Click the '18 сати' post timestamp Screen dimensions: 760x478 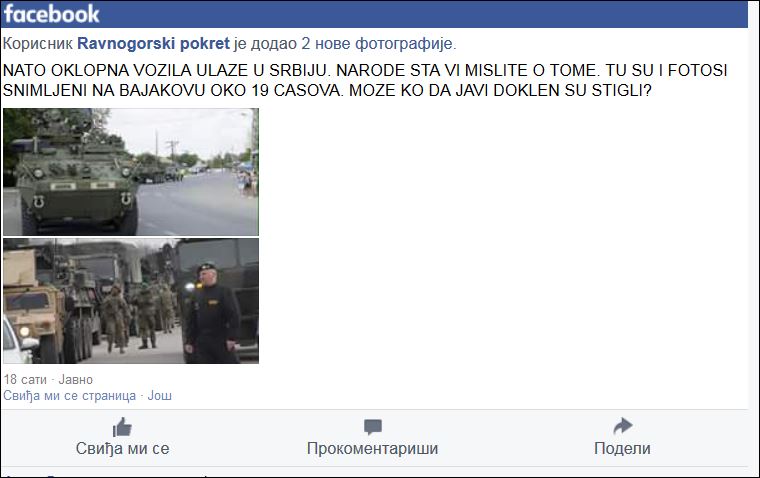25,380
